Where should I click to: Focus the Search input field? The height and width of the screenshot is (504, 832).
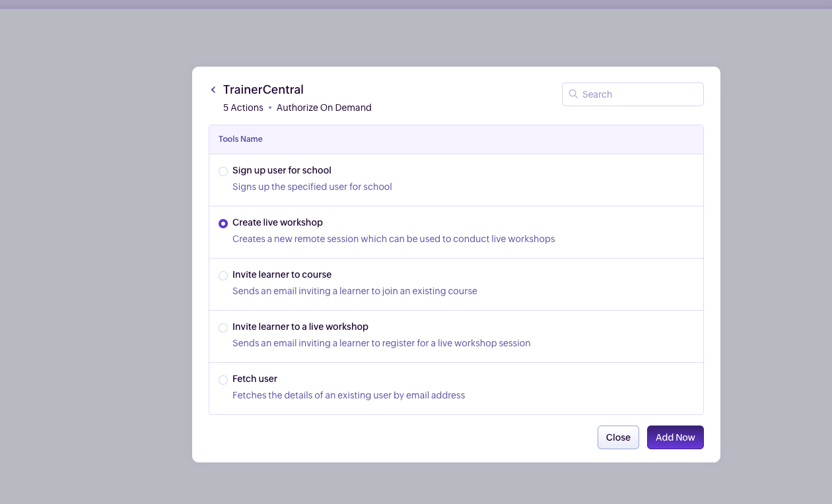click(637, 94)
